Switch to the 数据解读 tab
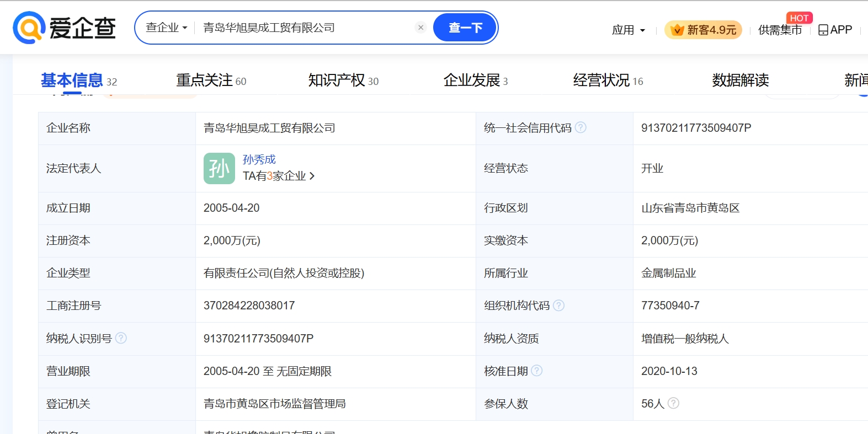The height and width of the screenshot is (434, 868). 741,81
